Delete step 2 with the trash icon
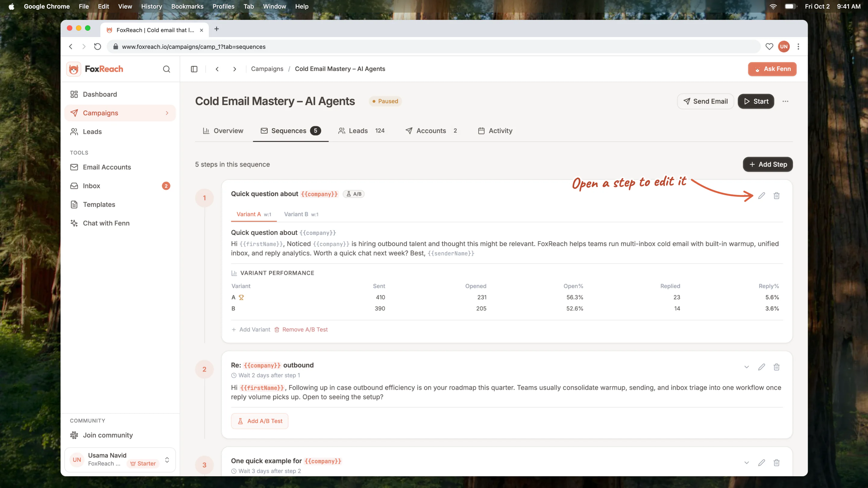This screenshot has height=488, width=868. click(777, 367)
